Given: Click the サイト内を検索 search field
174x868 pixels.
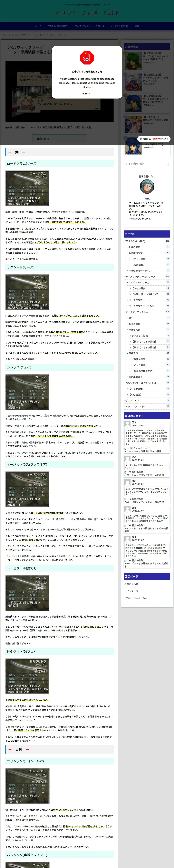Looking at the screenshot, I should [x=147, y=164].
